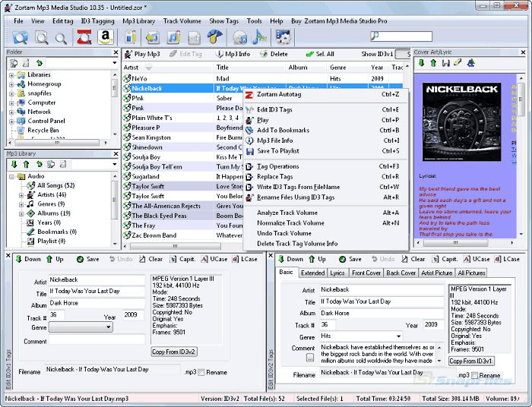Click green down arrow in Mp3 Library panel
The width and height of the screenshot is (532, 407).
(x=14, y=164)
